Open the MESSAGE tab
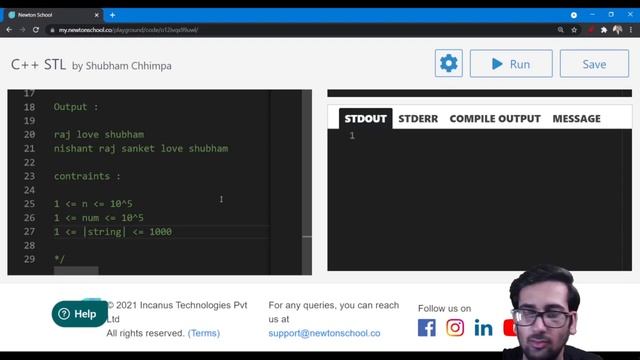640x360 pixels. point(576,119)
